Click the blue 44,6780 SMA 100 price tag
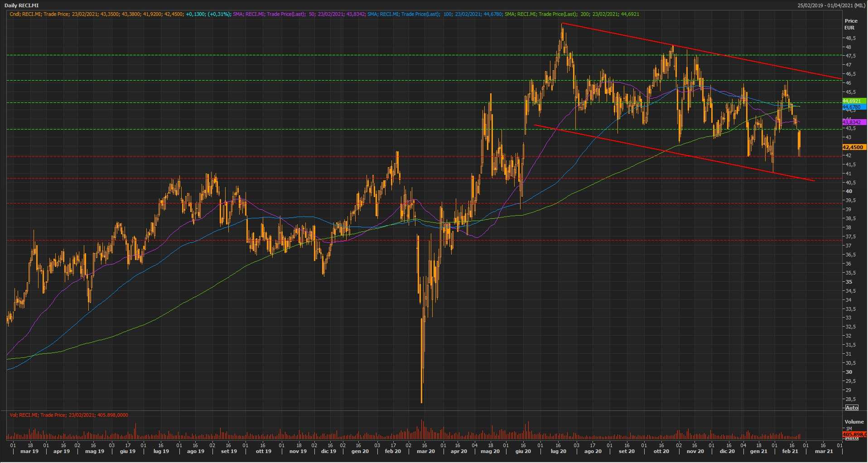 coord(854,107)
